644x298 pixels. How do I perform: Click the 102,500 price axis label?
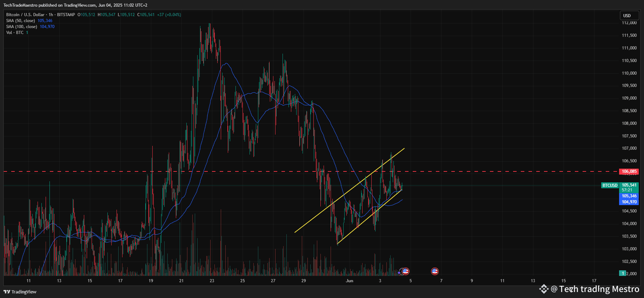pyautogui.click(x=629, y=262)
